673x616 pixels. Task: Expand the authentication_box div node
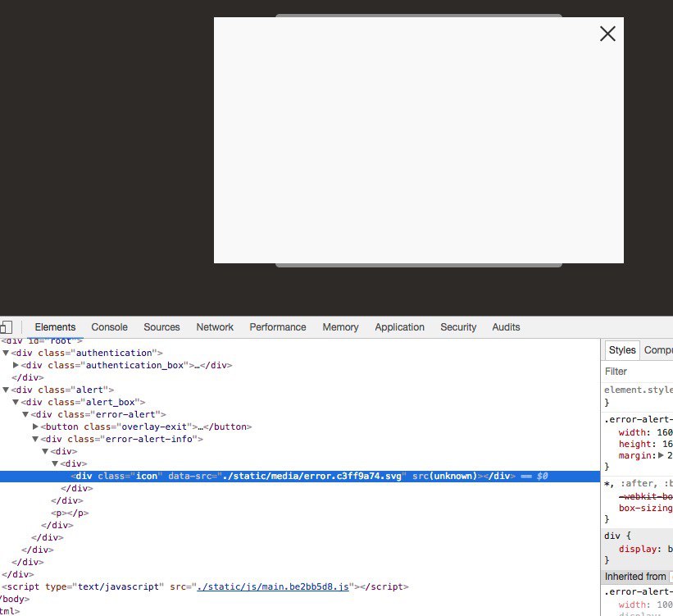point(16,365)
